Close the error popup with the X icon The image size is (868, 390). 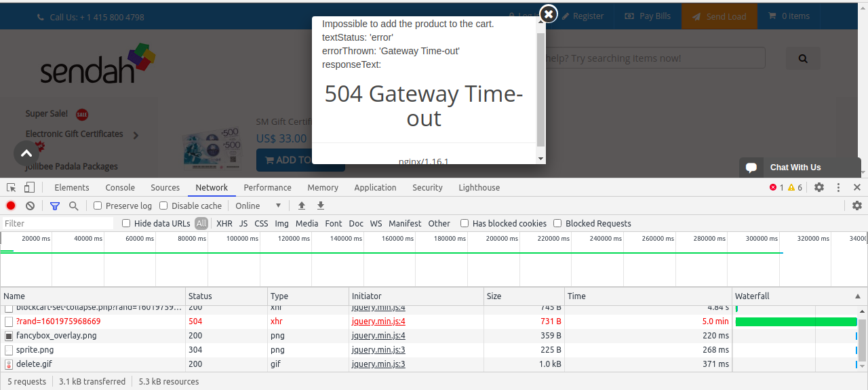click(549, 14)
